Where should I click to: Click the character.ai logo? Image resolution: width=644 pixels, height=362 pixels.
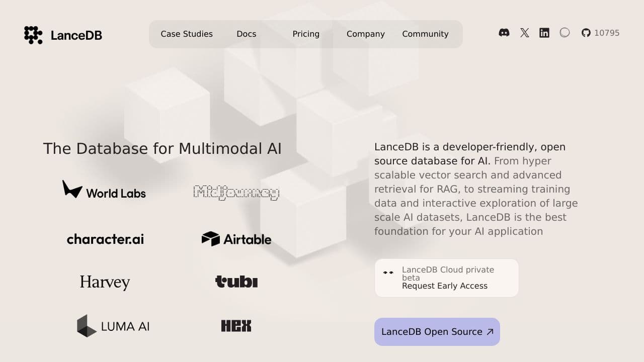(105, 239)
